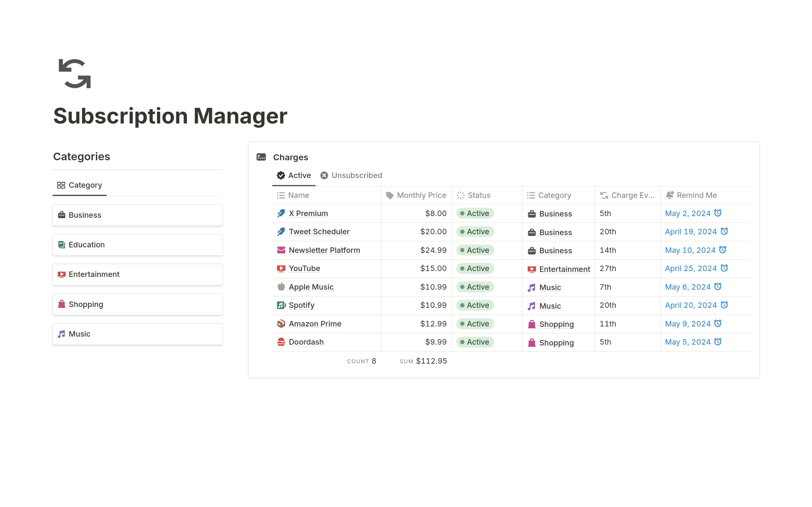The width and height of the screenshot is (812, 507).
Task: Expand the Charge Every column filter
Action: tap(628, 195)
